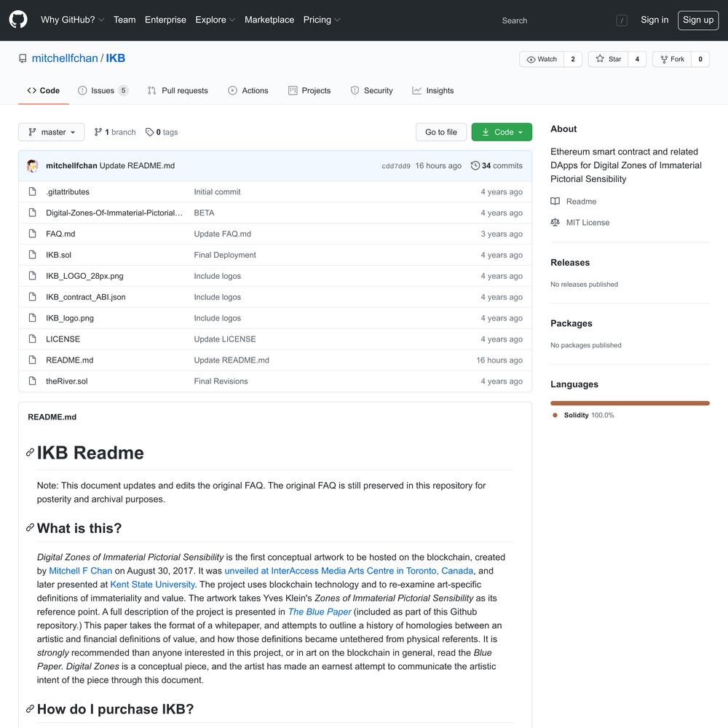Click the file icon next to .gitattributes
Screen dimensions: 728x728
tap(32, 191)
